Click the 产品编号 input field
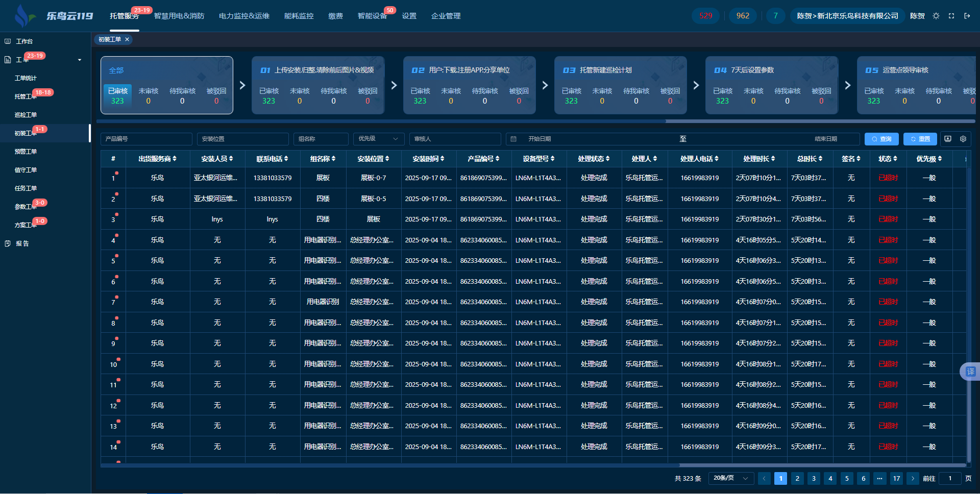This screenshot has height=494, width=980. tap(146, 139)
